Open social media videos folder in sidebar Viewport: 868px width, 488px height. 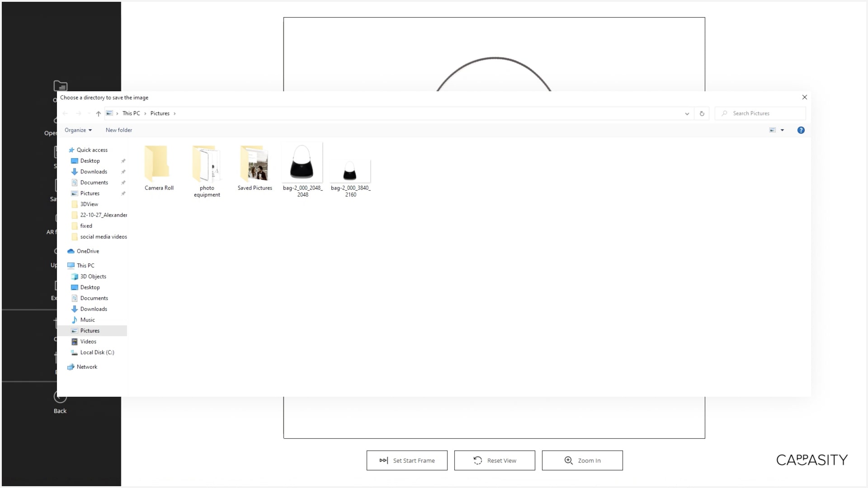pos(104,237)
